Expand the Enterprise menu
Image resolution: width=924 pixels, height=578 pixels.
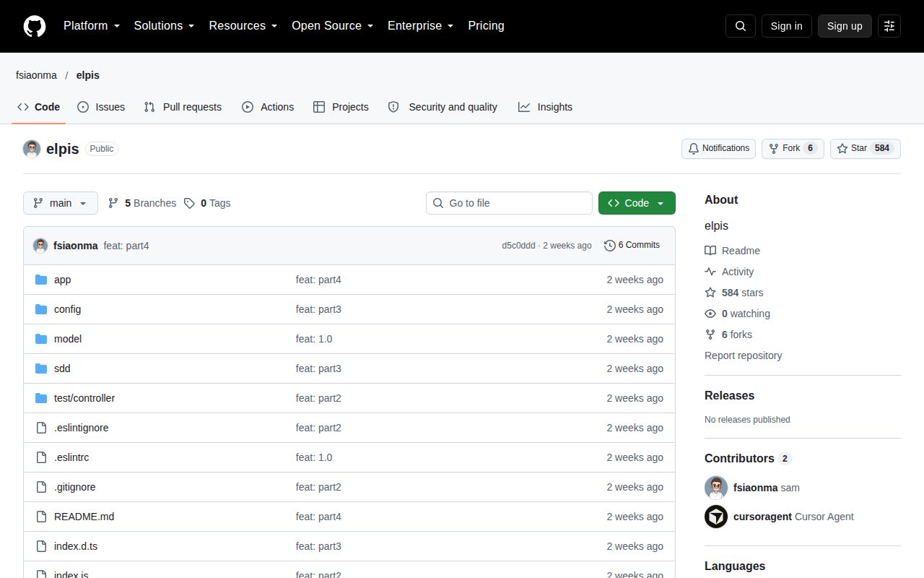(x=421, y=26)
